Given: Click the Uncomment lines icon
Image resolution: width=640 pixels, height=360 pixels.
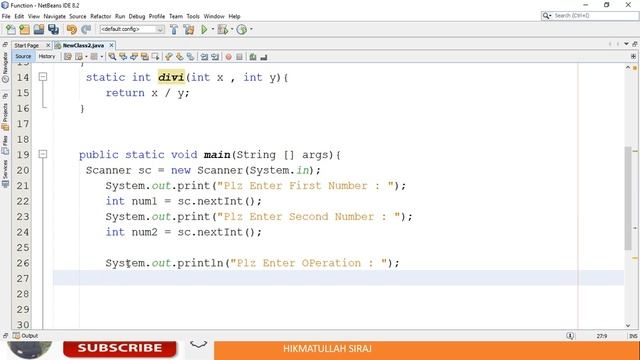Looking at the screenshot, I should coord(264,57).
